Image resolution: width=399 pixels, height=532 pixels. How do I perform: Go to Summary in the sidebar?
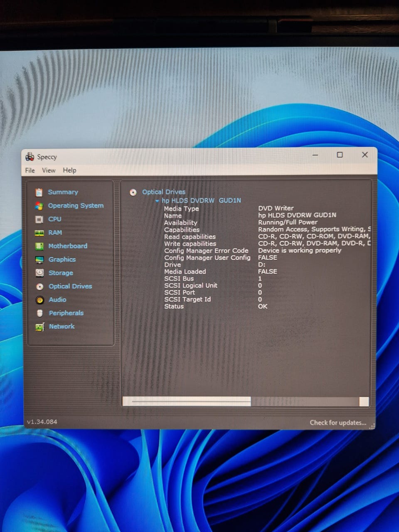click(63, 192)
